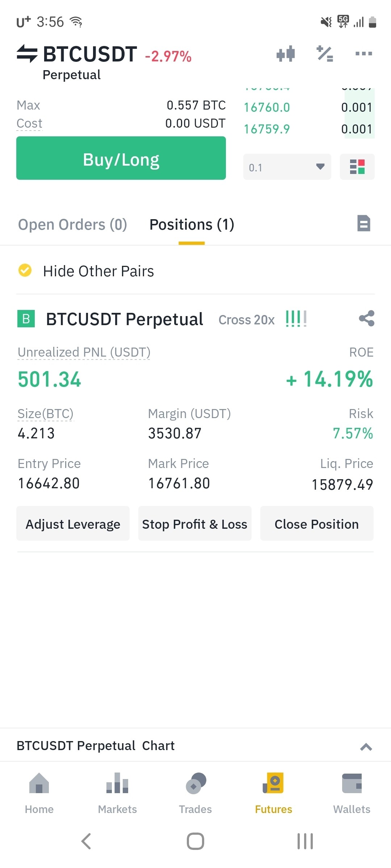The height and width of the screenshot is (868, 391).
Task: Change the order book layout icon
Action: click(357, 167)
